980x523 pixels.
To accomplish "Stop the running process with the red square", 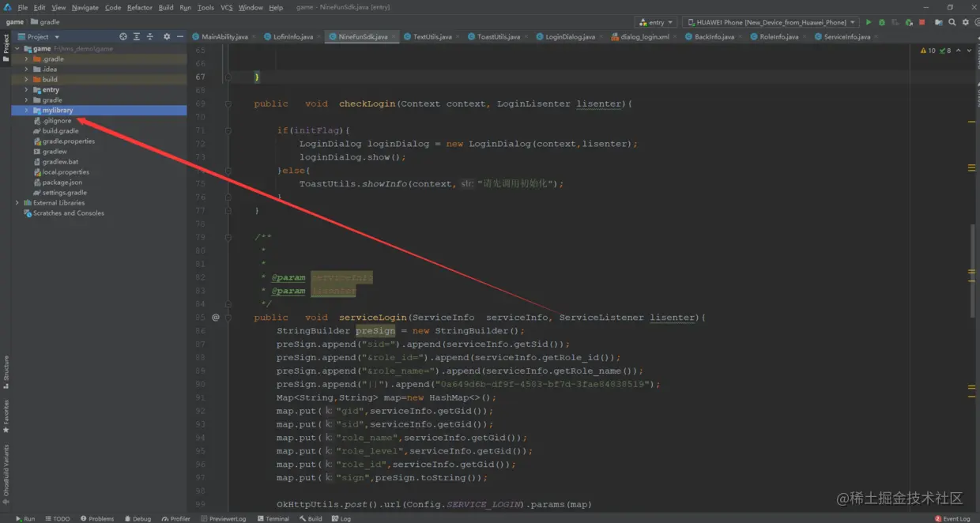I will [922, 22].
